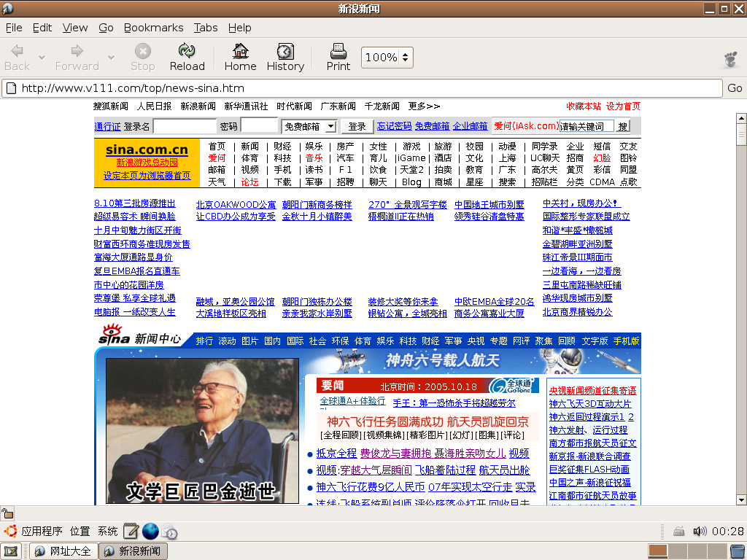
Task: Select the 国内 news tab
Action: coord(273,341)
